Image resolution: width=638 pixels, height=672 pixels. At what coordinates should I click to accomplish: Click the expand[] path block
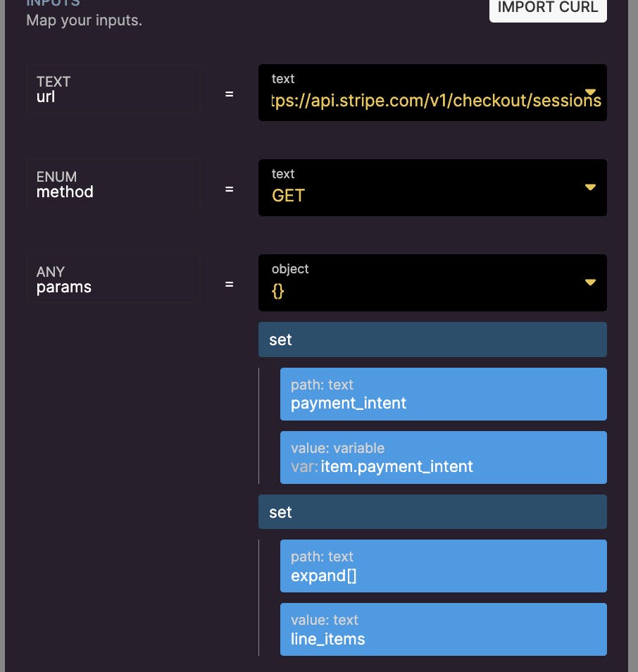coord(443,566)
